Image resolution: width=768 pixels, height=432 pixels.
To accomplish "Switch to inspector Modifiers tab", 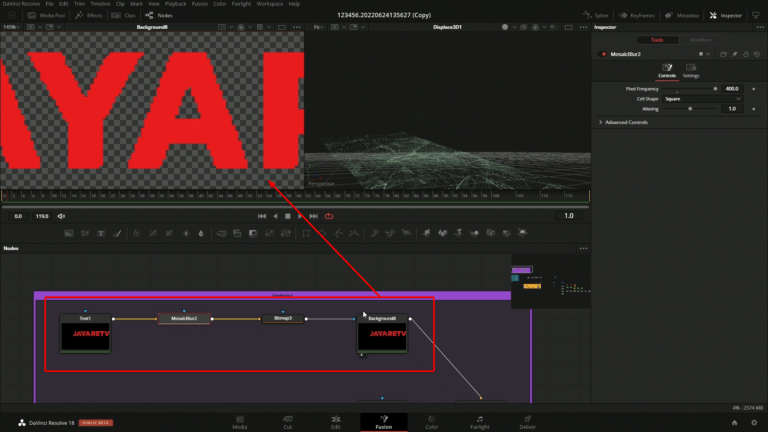I will [x=700, y=40].
